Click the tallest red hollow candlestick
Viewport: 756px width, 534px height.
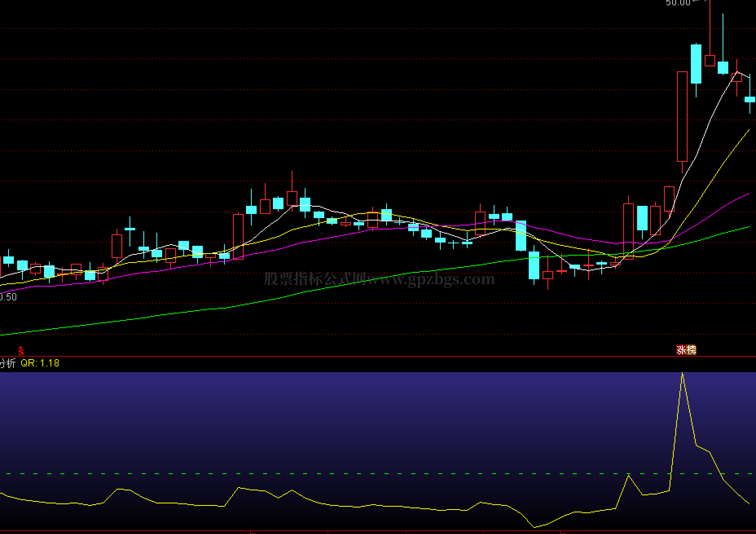(682, 117)
